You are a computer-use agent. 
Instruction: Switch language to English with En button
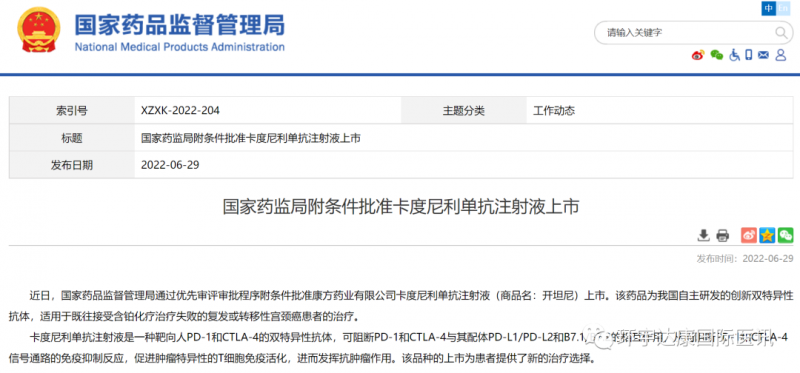point(783,8)
